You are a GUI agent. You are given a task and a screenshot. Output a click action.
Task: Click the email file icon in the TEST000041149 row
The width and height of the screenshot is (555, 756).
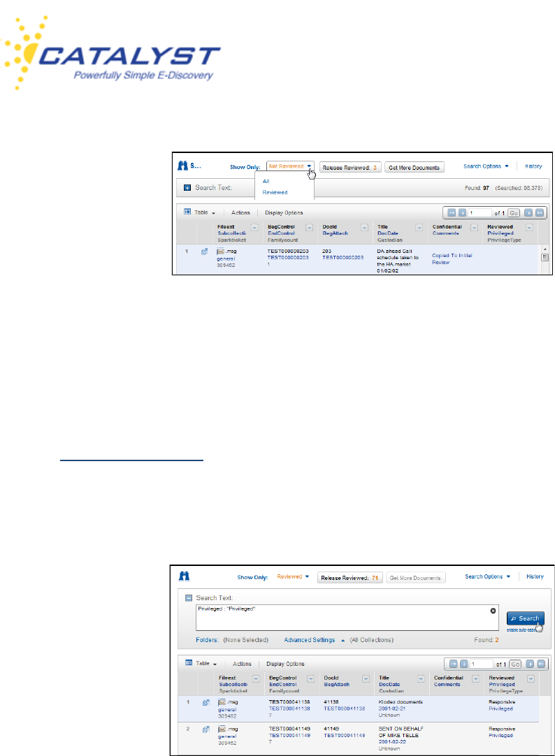[222, 729]
